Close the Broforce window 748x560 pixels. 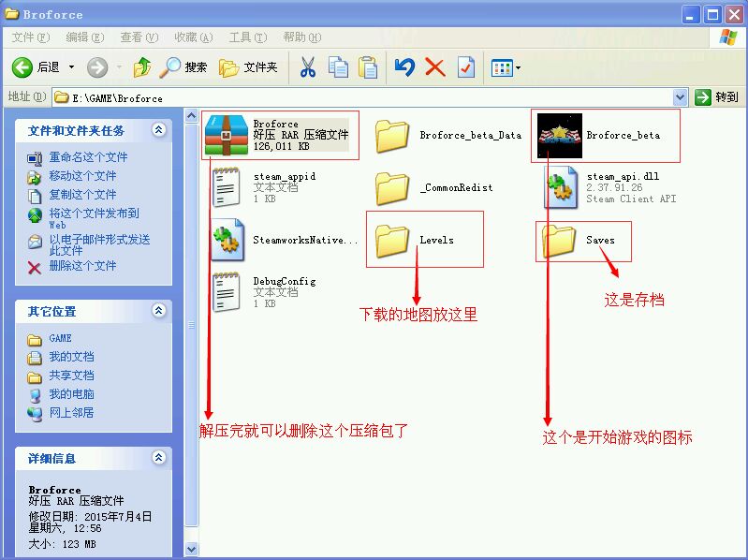click(735, 15)
